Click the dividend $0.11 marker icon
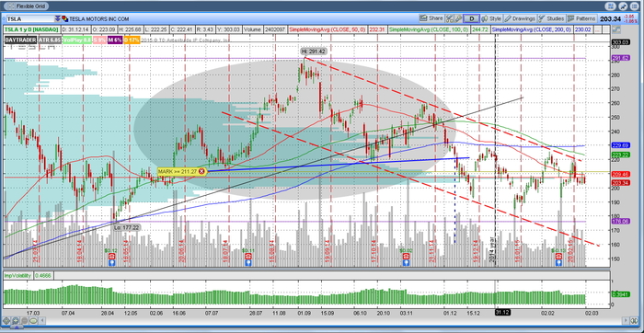Viewport: 644px width, 333px height. 247,250
